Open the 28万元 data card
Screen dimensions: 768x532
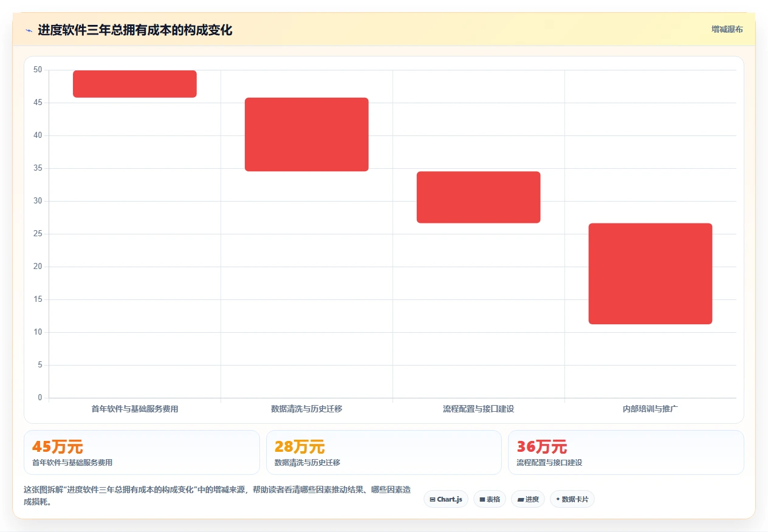click(x=384, y=452)
